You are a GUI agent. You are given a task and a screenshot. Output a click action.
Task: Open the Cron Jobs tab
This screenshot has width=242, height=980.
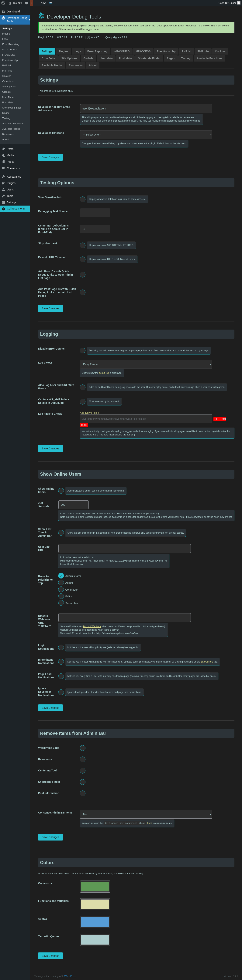48,58
